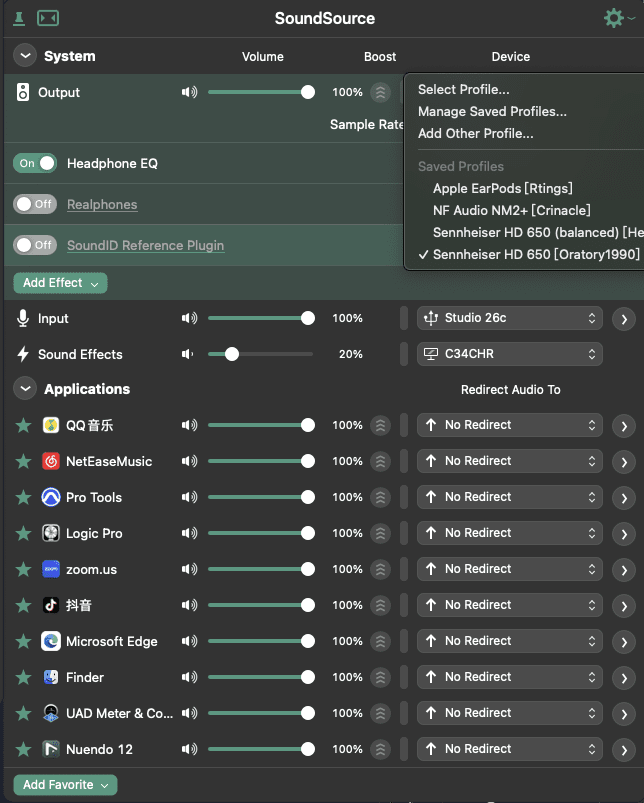Image resolution: width=644 pixels, height=803 pixels.
Task: Open Input device dropdown Studio 26c
Action: pos(509,318)
